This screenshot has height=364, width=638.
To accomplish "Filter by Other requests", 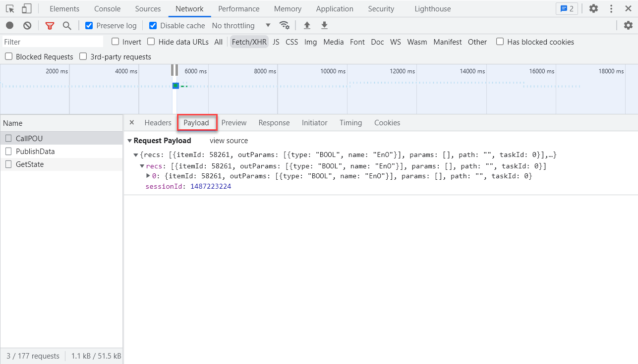I will click(x=477, y=42).
